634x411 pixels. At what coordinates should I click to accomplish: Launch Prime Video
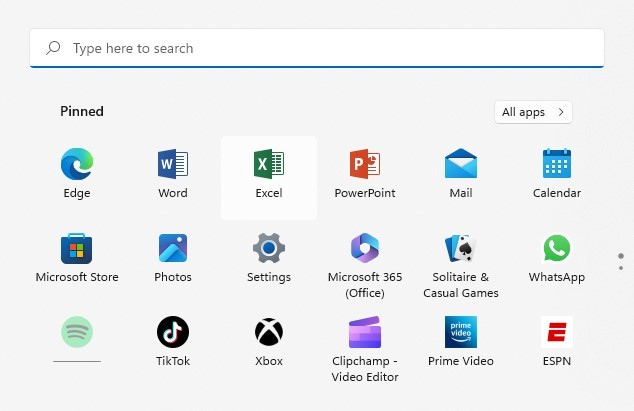(461, 342)
